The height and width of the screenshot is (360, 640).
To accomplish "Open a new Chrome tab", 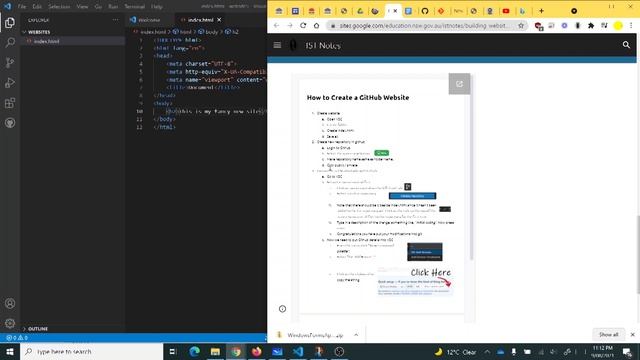I will [541, 11].
